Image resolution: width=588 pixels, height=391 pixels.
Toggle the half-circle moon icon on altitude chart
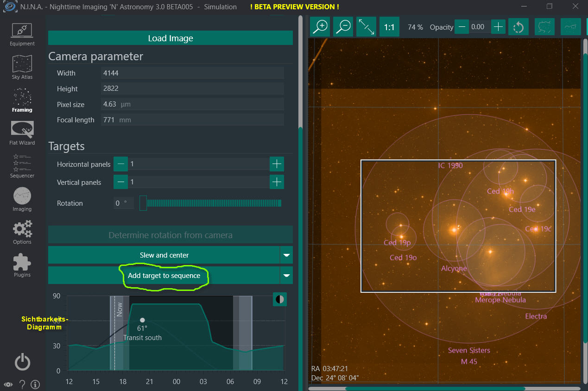[279, 299]
